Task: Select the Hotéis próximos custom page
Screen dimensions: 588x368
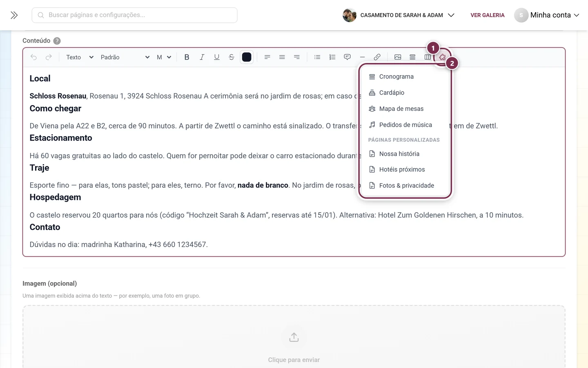Action: tap(405, 169)
